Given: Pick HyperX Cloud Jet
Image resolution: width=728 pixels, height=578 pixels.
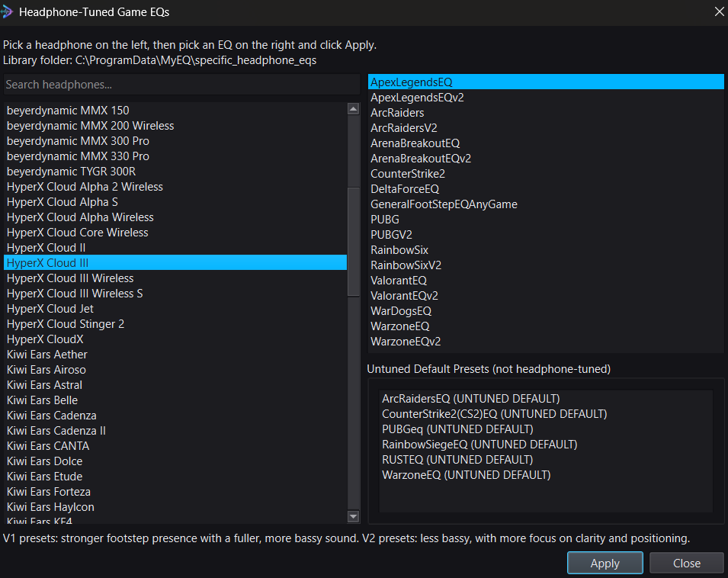Looking at the screenshot, I should coord(175,309).
